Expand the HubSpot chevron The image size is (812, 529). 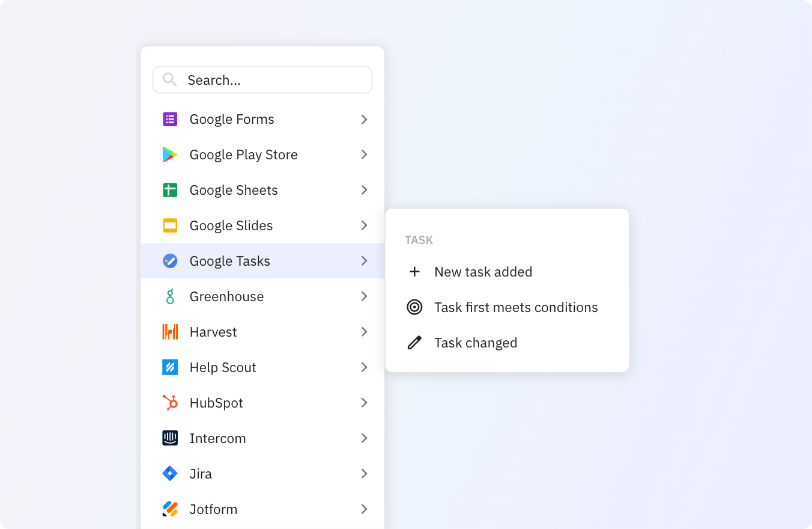tap(364, 403)
